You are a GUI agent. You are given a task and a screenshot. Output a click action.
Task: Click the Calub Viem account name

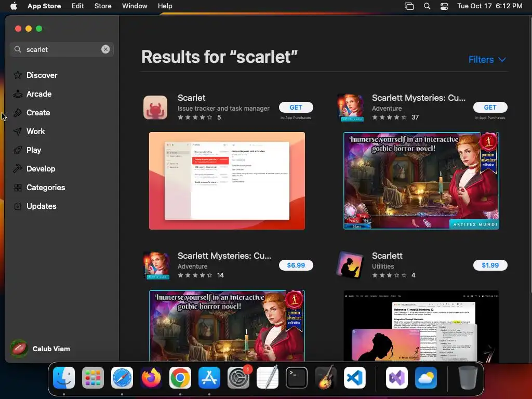[51, 349]
